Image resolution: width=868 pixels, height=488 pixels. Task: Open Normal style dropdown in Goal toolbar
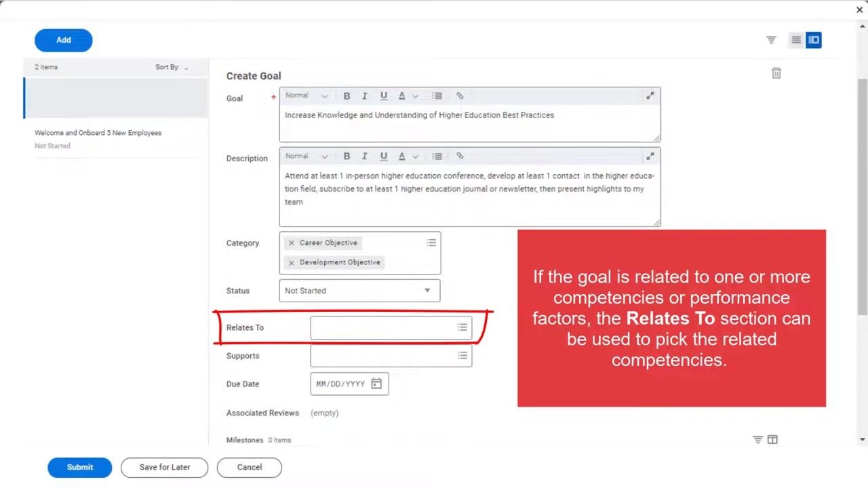point(307,96)
